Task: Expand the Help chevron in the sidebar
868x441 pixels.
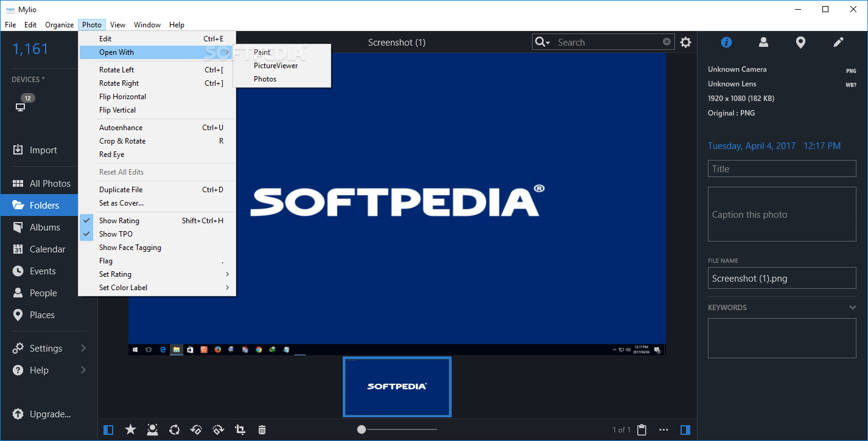Action: coord(83,370)
